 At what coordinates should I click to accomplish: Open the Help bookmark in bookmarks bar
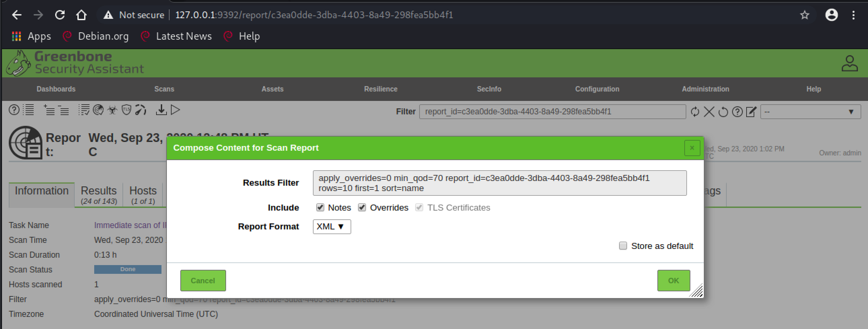click(x=242, y=36)
